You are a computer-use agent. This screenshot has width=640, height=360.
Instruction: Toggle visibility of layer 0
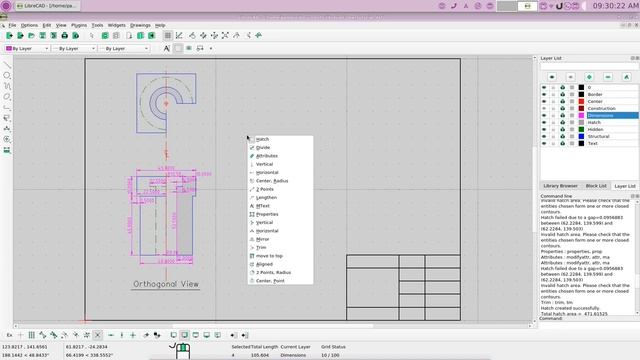pos(544,88)
